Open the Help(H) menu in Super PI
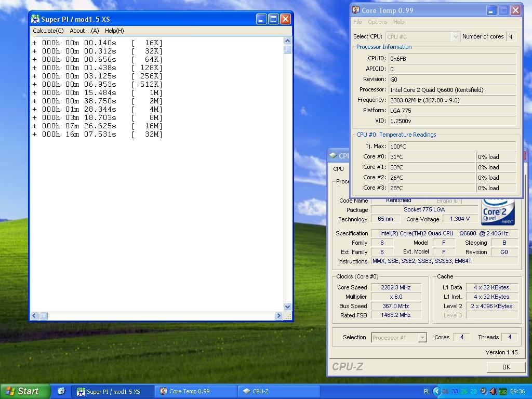 114,31
